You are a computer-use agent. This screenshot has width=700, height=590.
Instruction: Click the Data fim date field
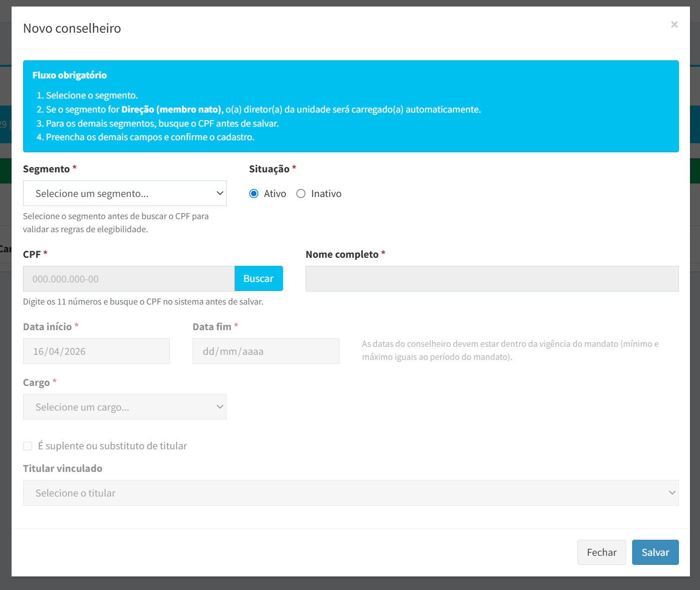[x=266, y=351]
